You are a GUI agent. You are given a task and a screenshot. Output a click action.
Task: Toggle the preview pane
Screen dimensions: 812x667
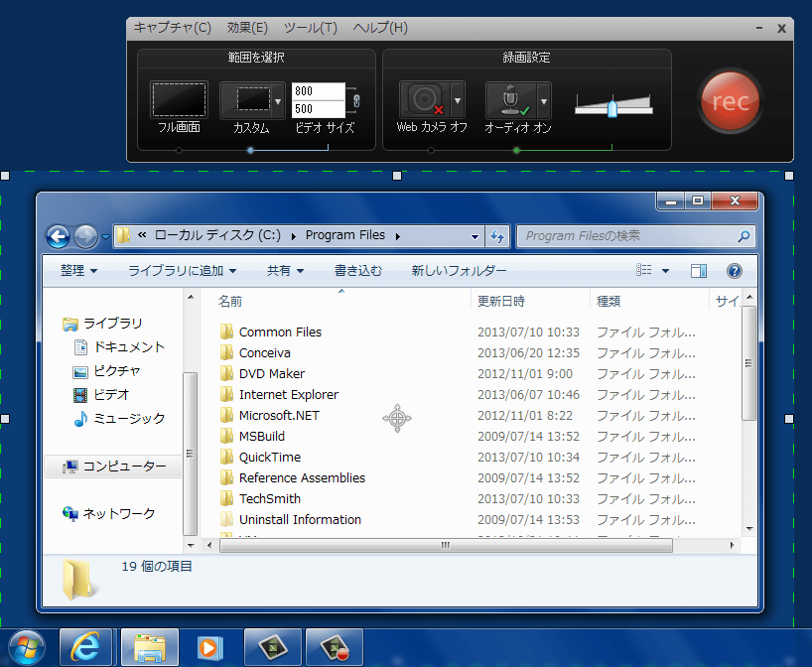tap(699, 270)
